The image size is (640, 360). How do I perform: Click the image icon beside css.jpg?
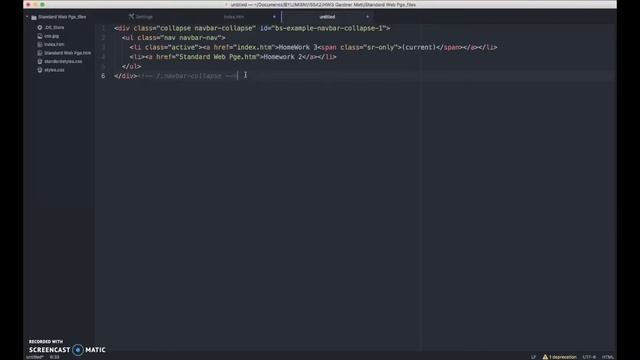(40, 36)
